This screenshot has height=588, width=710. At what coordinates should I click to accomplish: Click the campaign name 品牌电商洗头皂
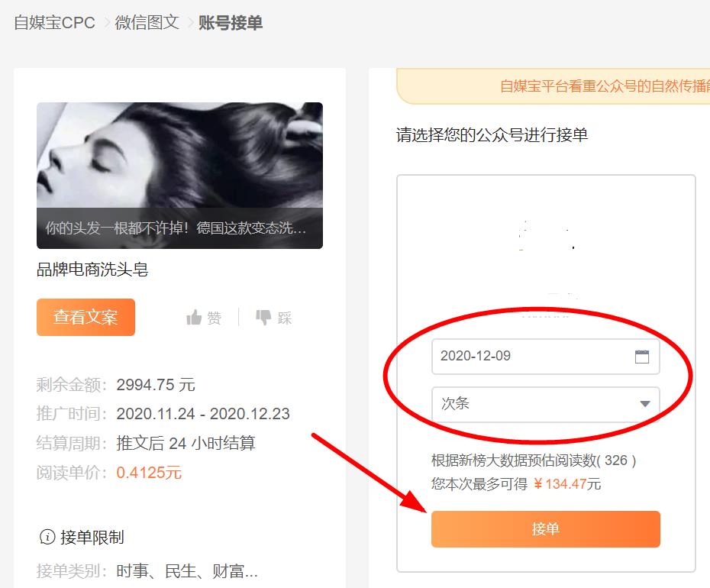(x=92, y=270)
